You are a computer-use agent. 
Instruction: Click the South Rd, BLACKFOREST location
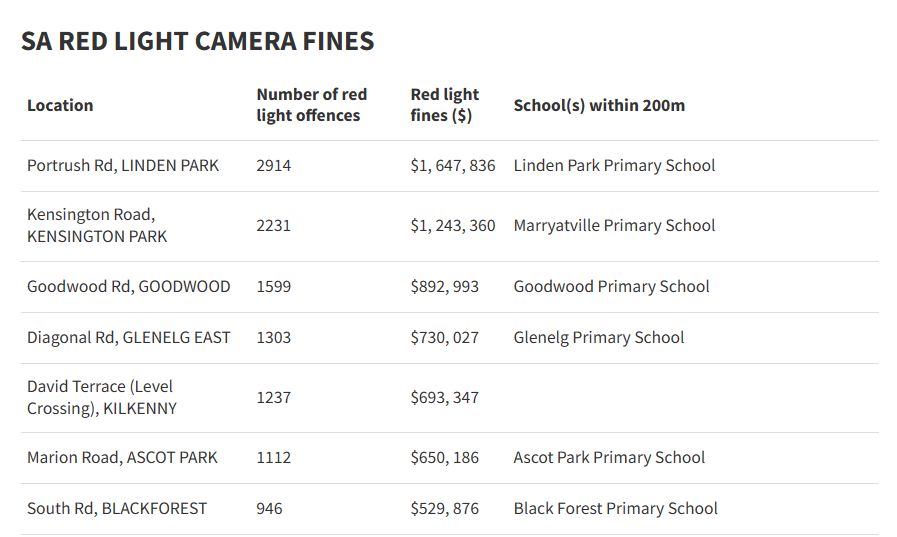click(117, 508)
